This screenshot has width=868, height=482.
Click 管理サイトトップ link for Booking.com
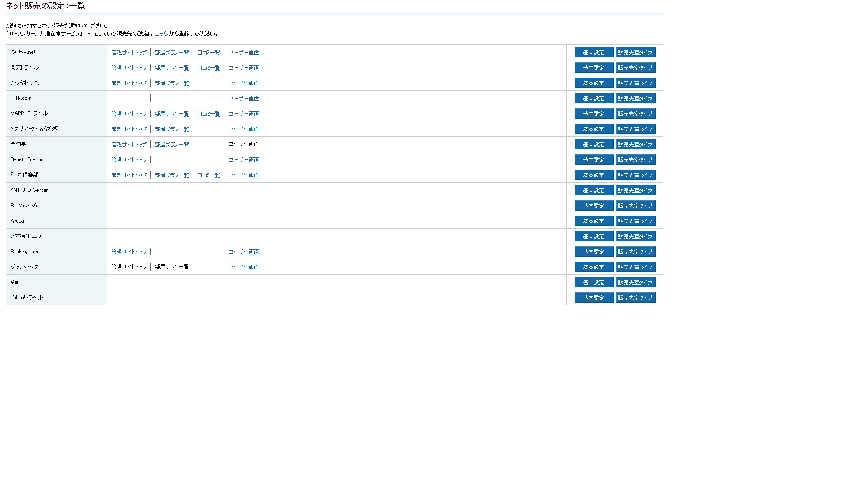129,252
